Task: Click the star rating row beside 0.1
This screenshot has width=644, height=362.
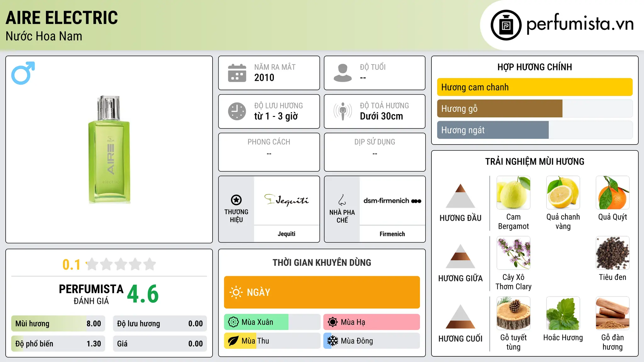Action: click(x=121, y=264)
